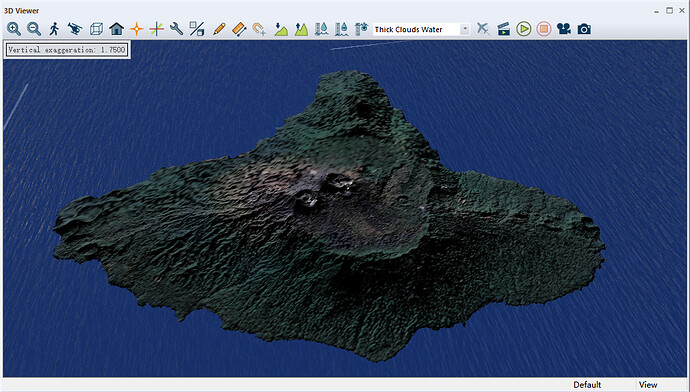Image resolution: width=690 pixels, height=392 pixels.
Task: Click the scale ratio slash icon
Action: click(197, 29)
